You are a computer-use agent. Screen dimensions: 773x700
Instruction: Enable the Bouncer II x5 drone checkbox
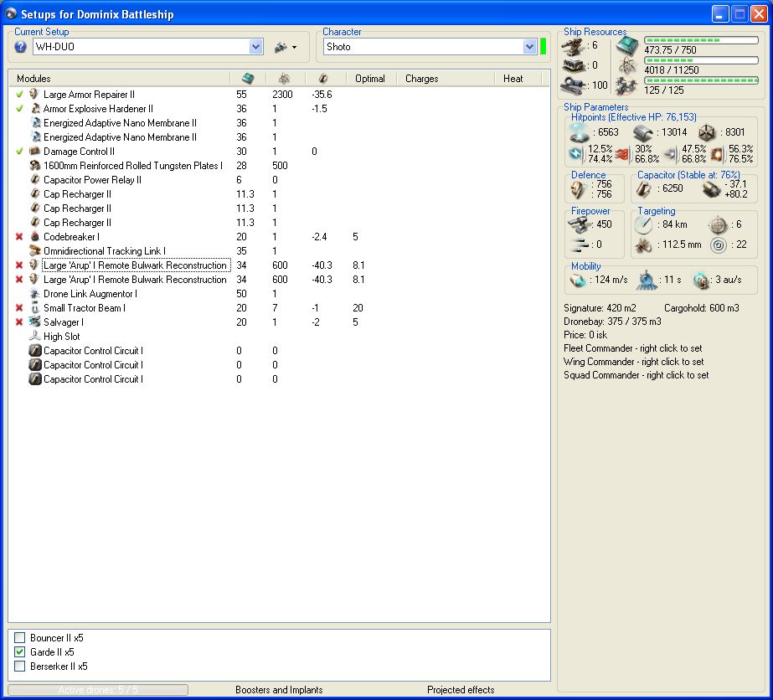point(20,637)
